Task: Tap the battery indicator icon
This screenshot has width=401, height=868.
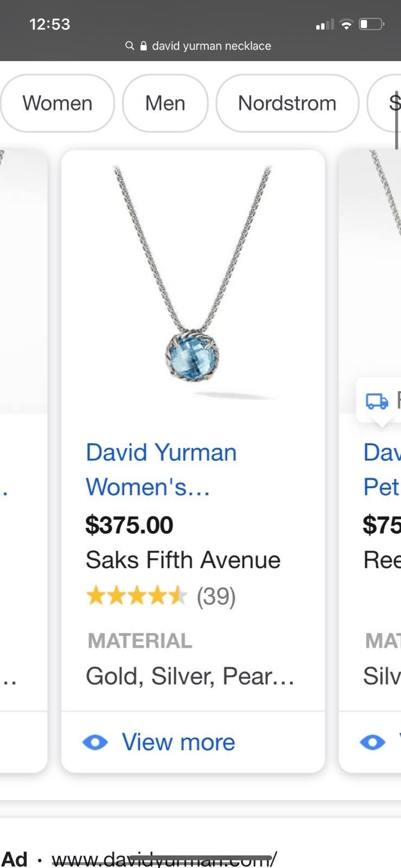Action: (x=372, y=24)
